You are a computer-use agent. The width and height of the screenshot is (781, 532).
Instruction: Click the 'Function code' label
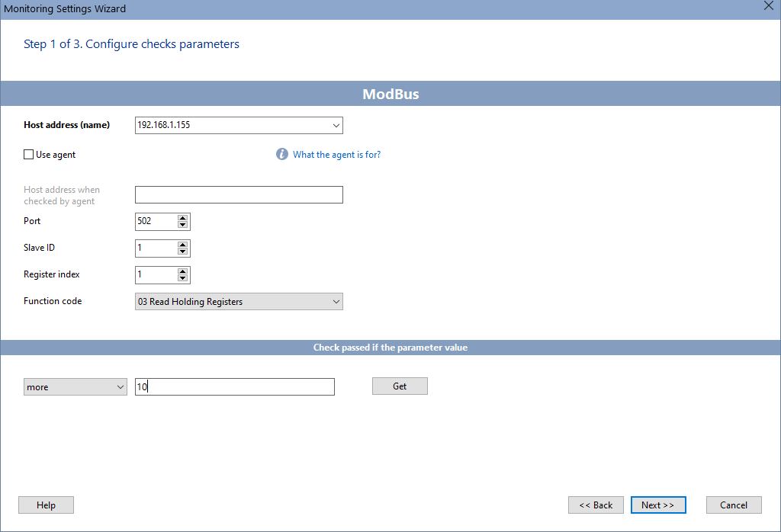click(53, 301)
